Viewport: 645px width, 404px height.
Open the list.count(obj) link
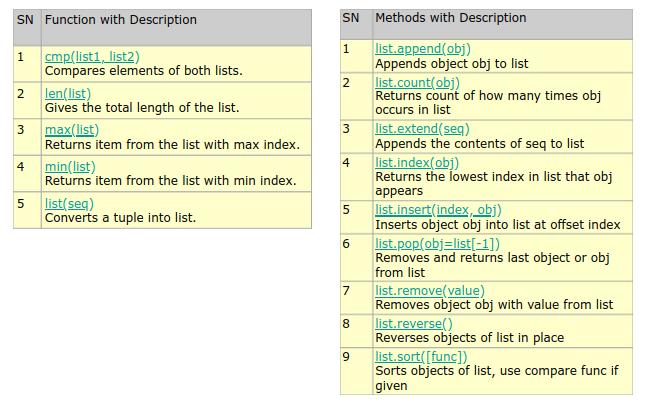tap(418, 83)
